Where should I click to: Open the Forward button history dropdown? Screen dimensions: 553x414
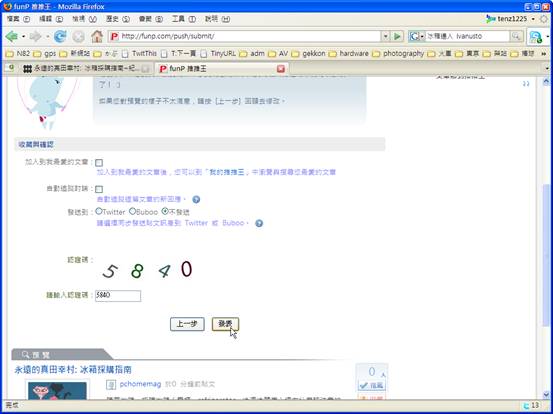(x=47, y=36)
